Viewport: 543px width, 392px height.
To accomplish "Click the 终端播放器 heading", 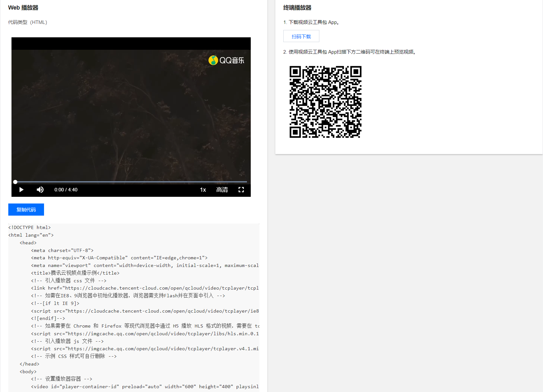I will pos(297,8).
